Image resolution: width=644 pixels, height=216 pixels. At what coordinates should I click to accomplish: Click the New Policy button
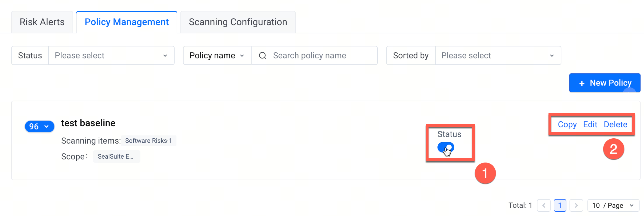[604, 83]
